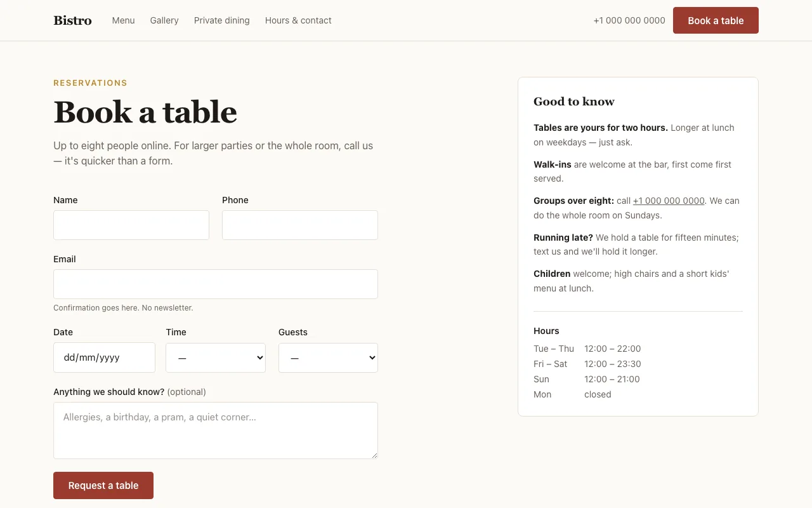This screenshot has width=812, height=508.
Task: Click the 'Mon' closed hours row
Action: coord(573,394)
